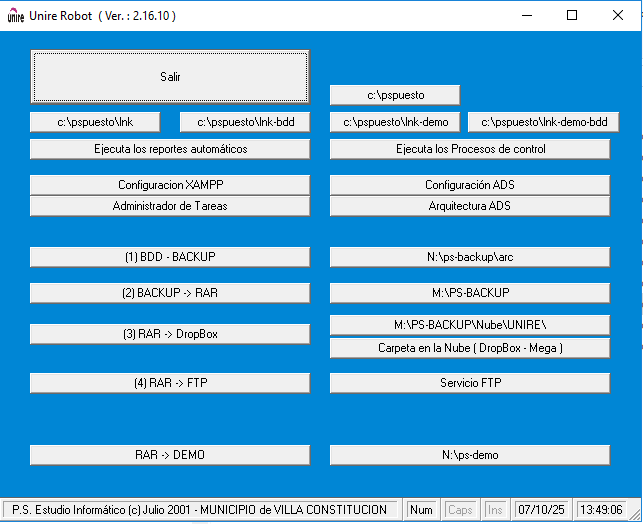The image size is (643, 524).
Task: Open Carpeta en la Nube button
Action: tap(470, 348)
